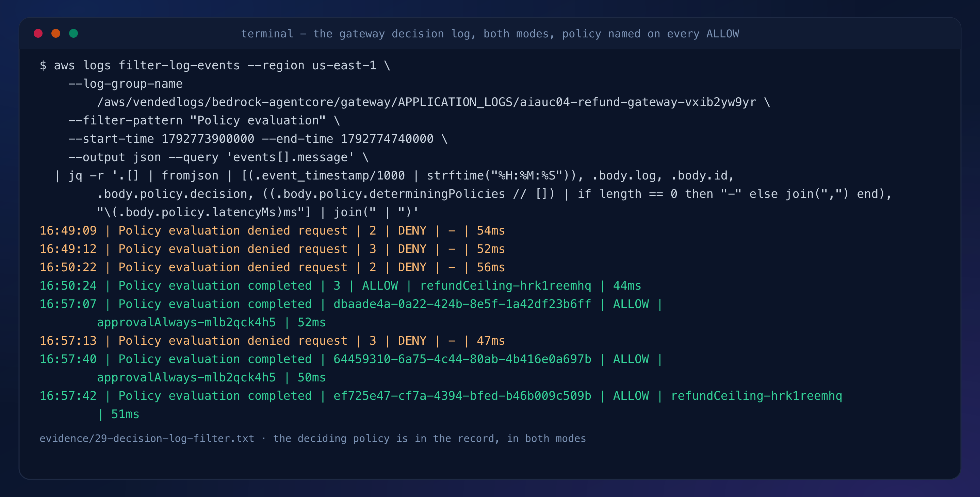Click the 'aws logs filter-log-events' command line
The image size is (980, 497).
click(x=215, y=65)
